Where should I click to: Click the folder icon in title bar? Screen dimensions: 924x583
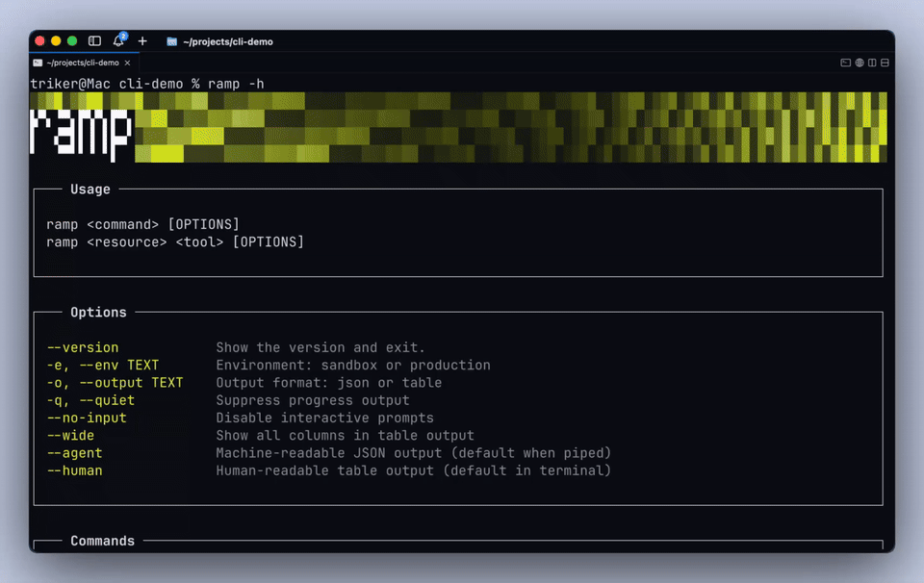tap(171, 41)
